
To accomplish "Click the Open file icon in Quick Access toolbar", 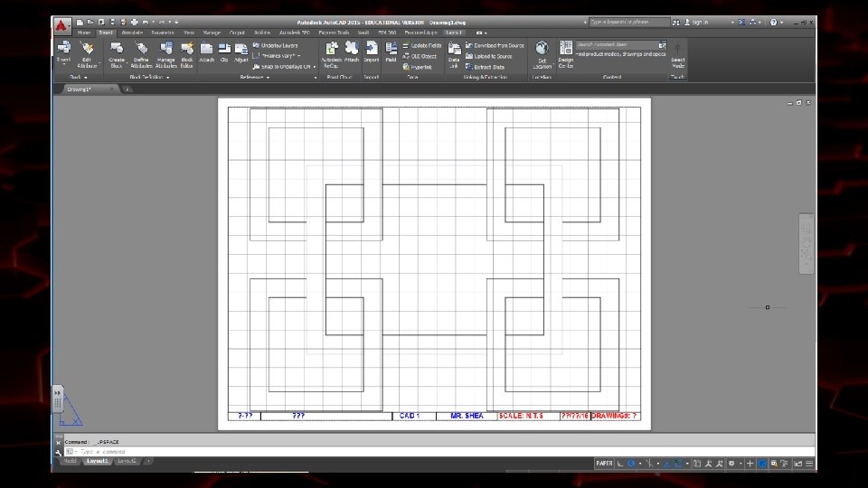I will [90, 22].
